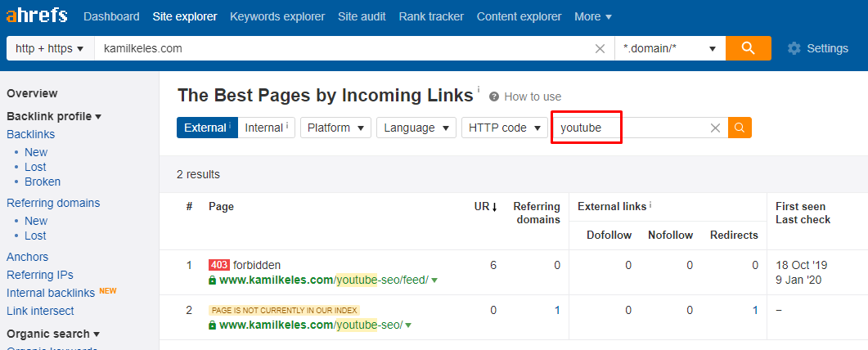Viewport: 868px width, 350px height.
Task: Click the lock icon in the youtube-seo/feed/ row
Action: click(x=212, y=280)
